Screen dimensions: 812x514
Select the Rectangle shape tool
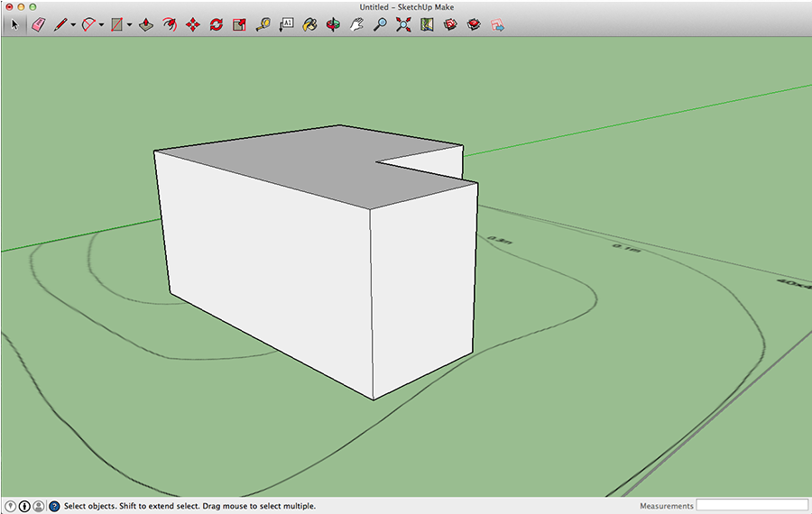point(117,24)
